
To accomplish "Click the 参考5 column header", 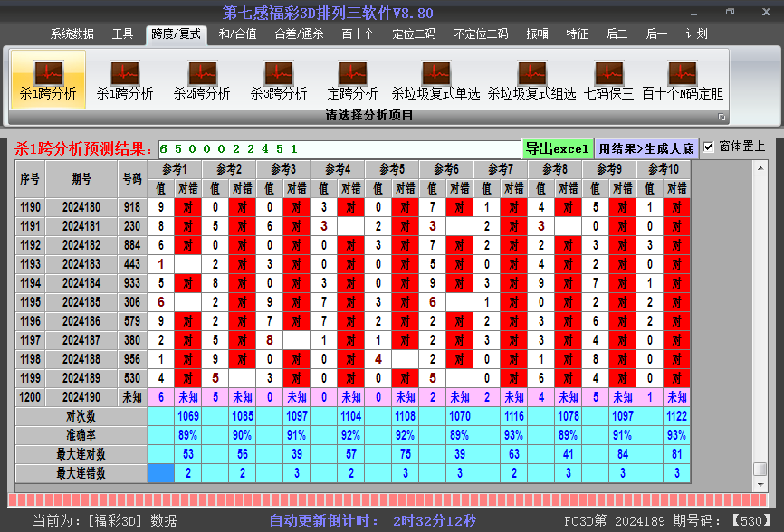I will [392, 170].
